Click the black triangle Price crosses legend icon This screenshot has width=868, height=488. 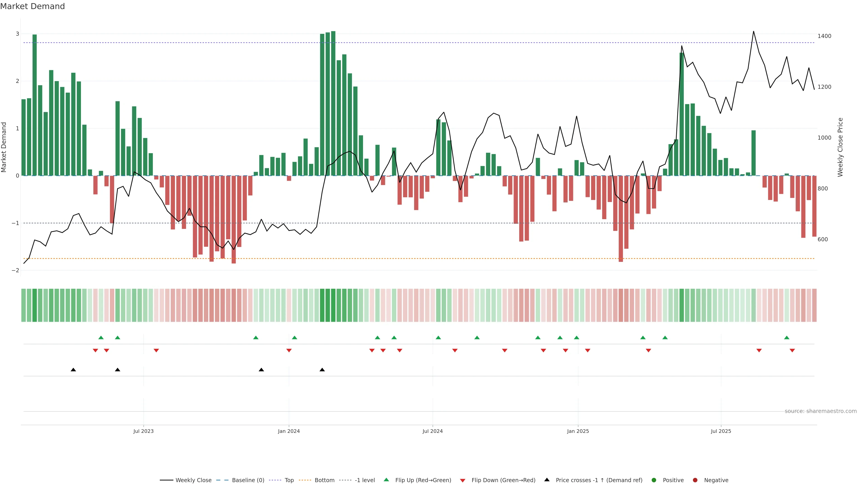(547, 480)
